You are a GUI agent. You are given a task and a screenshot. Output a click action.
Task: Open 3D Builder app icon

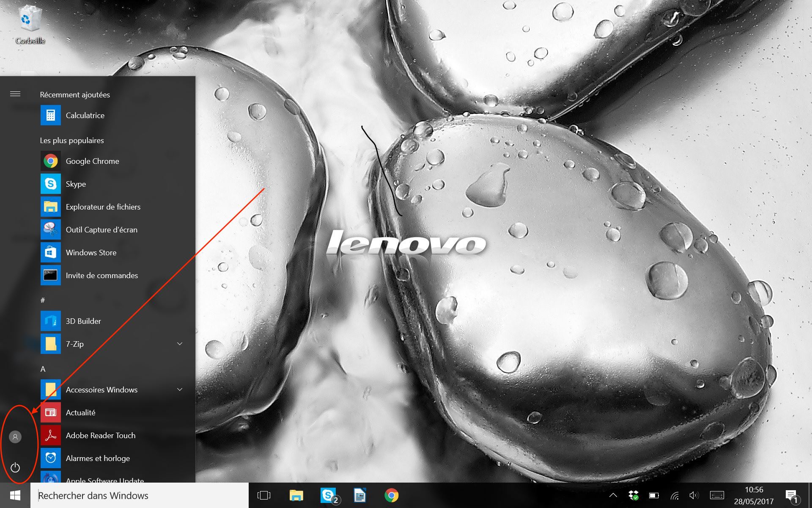click(x=51, y=321)
